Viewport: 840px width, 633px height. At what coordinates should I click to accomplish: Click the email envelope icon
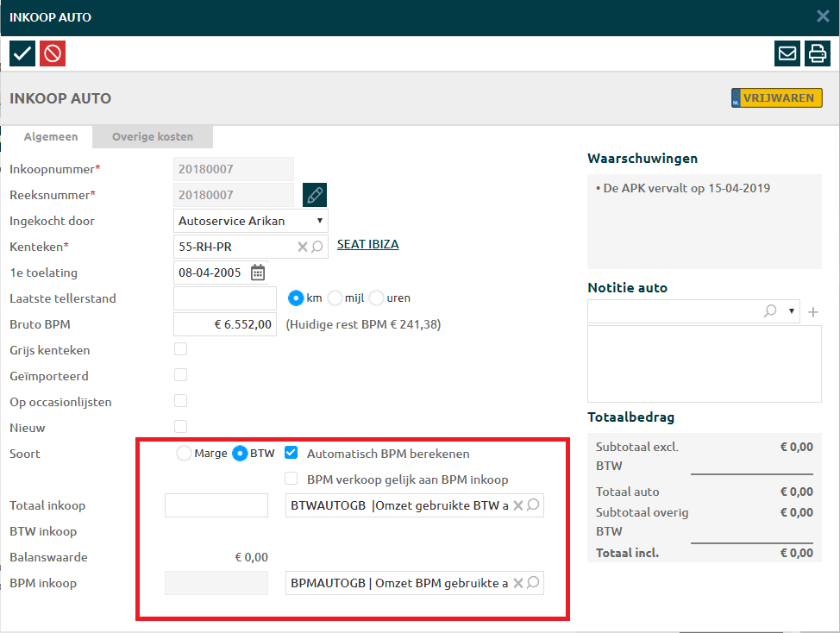(x=787, y=53)
